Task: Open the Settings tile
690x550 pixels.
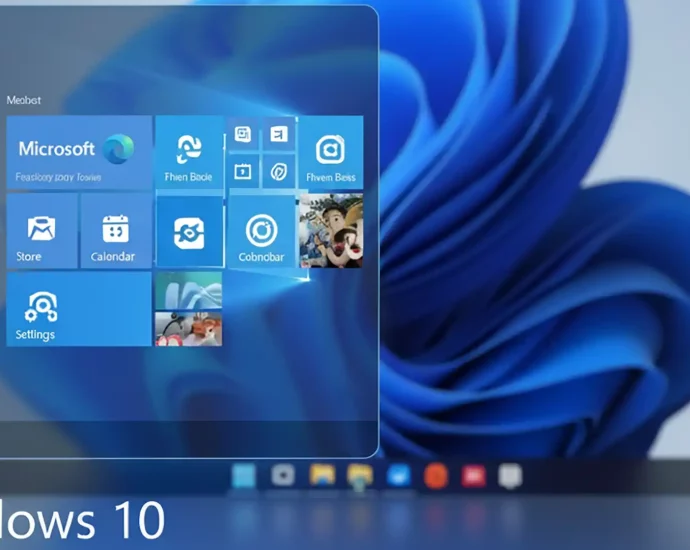Action: click(x=79, y=309)
